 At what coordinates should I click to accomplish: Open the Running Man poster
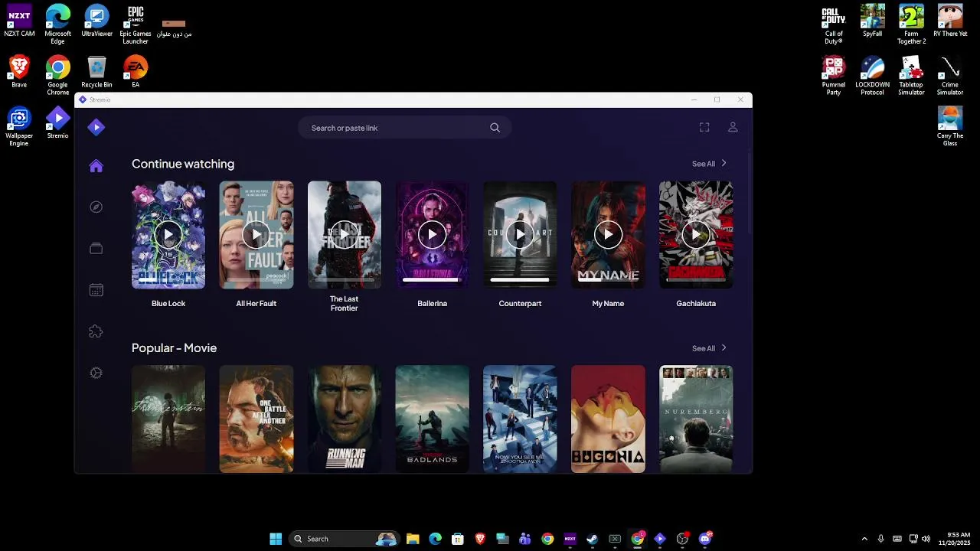coord(345,419)
